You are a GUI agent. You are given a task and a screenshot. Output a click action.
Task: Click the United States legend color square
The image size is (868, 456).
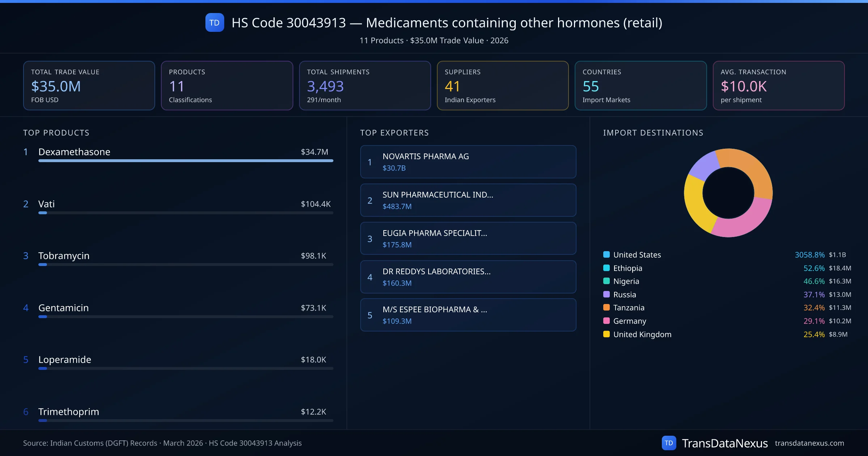click(x=607, y=254)
